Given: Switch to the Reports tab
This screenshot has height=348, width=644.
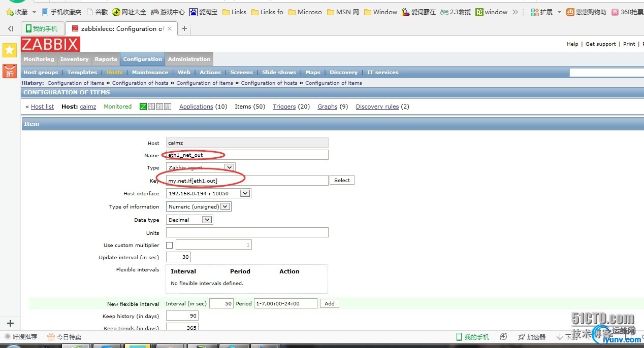Looking at the screenshot, I should coord(106,59).
